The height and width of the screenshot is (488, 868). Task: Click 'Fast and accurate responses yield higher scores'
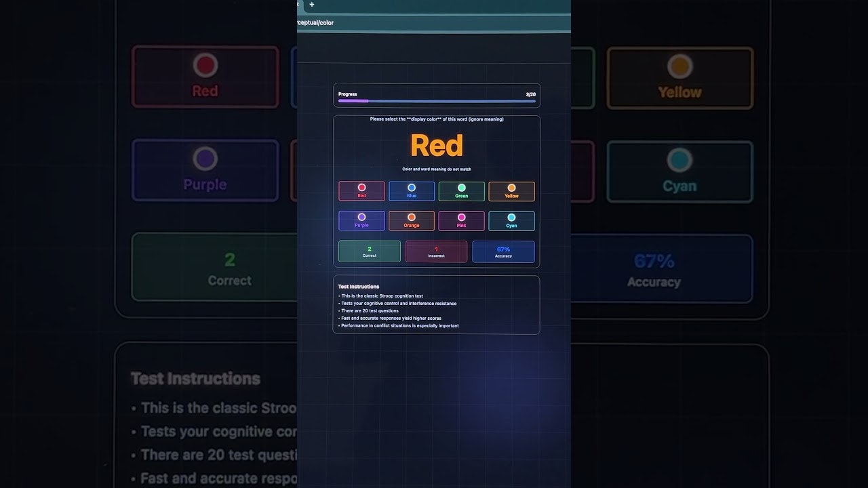390,319
